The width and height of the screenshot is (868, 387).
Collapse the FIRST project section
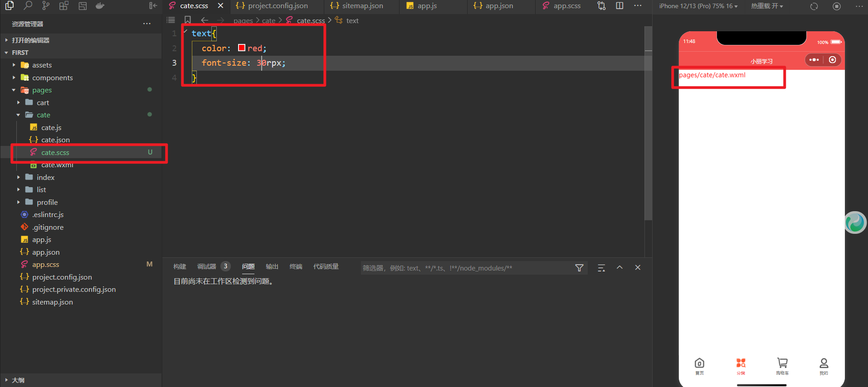coord(81,53)
